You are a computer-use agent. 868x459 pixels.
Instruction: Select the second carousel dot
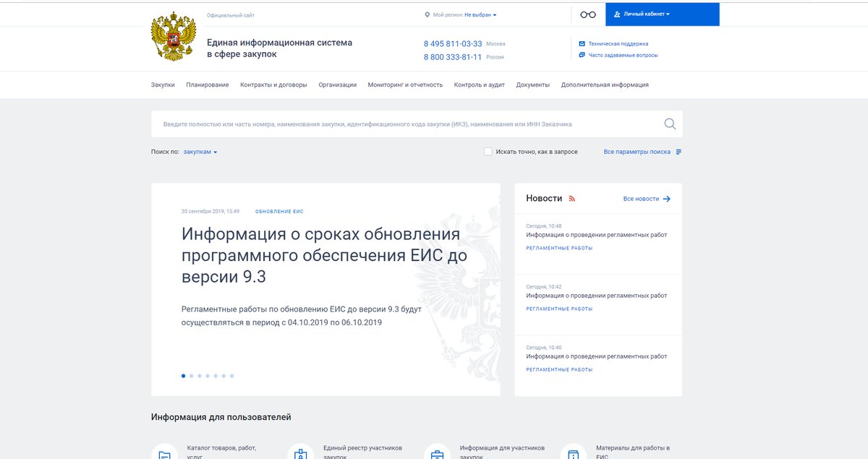tap(192, 376)
